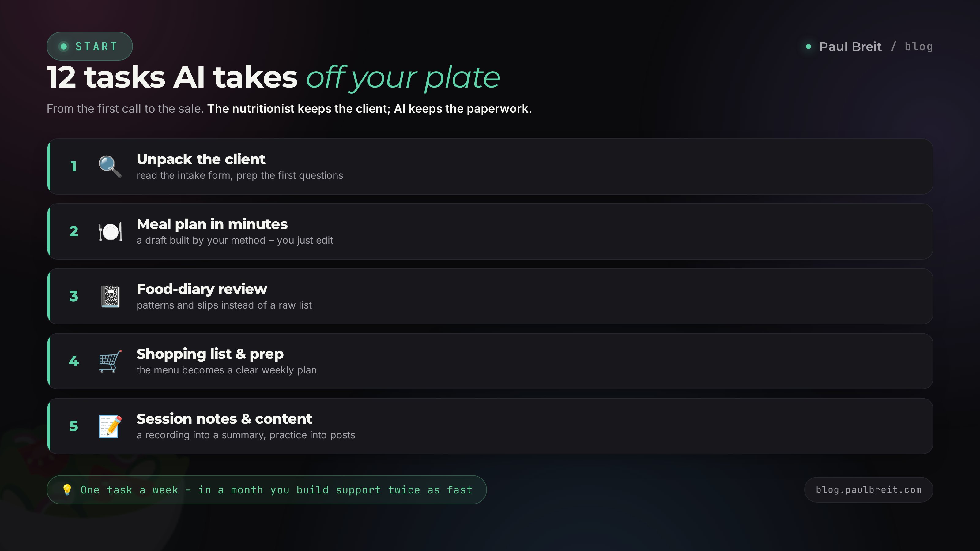
Task: Select the Meal plan in minutes title
Action: tap(212, 224)
